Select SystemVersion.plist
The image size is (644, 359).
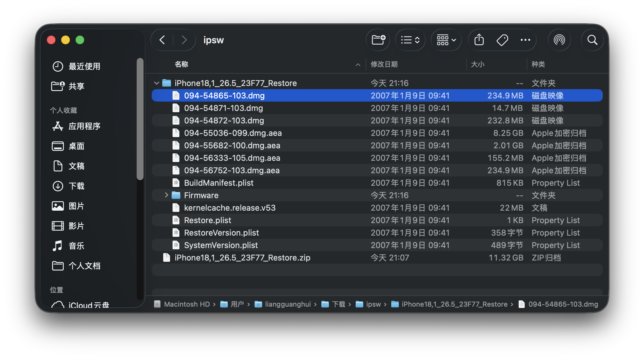coord(377,245)
